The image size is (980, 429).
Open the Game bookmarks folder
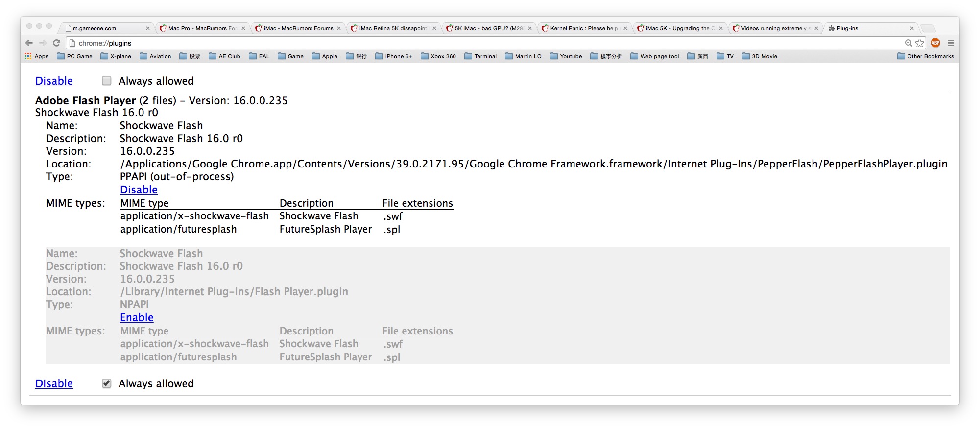pos(290,56)
